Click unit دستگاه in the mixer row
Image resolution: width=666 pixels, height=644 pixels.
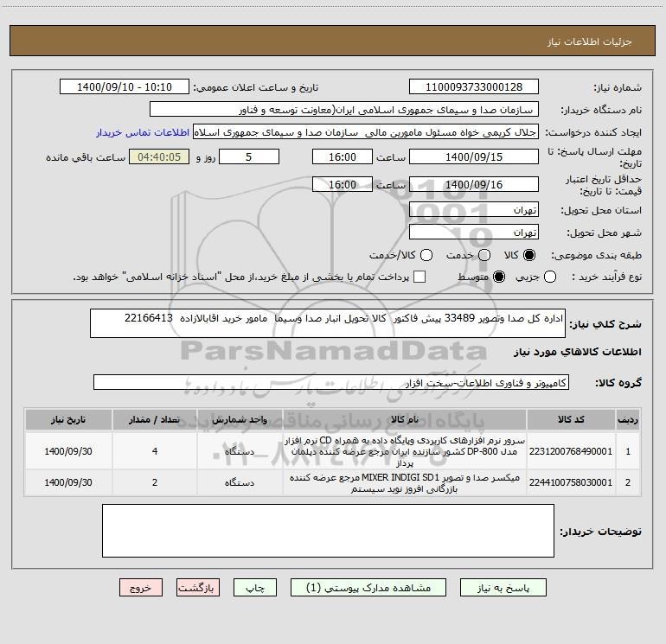tap(240, 482)
